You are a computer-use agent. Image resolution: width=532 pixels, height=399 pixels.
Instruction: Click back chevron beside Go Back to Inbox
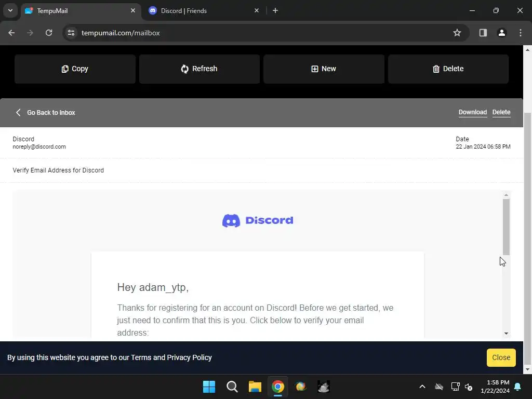[18, 113]
